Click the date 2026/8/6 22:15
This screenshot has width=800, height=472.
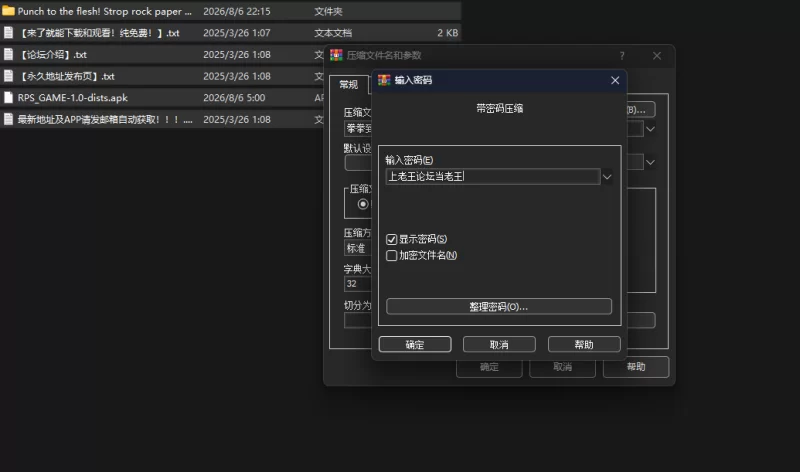(x=237, y=11)
